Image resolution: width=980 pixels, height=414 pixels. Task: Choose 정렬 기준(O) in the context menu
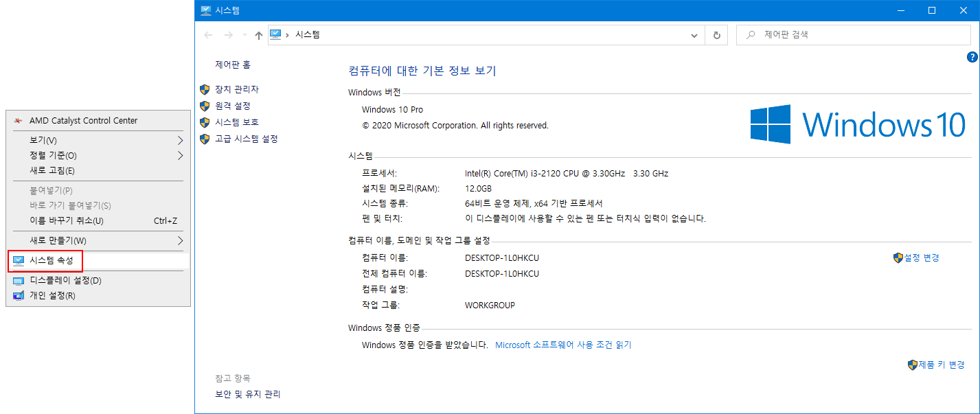pyautogui.click(x=98, y=155)
